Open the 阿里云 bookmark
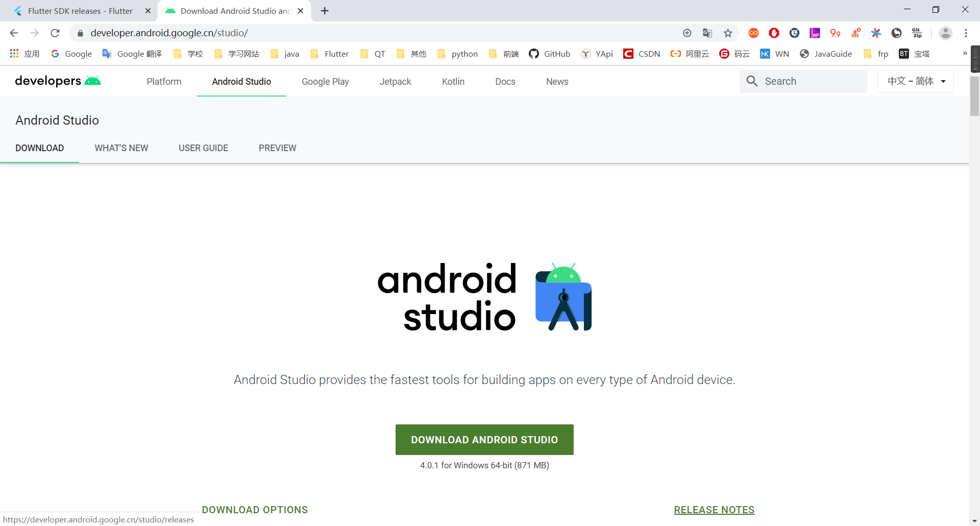 tap(690, 54)
